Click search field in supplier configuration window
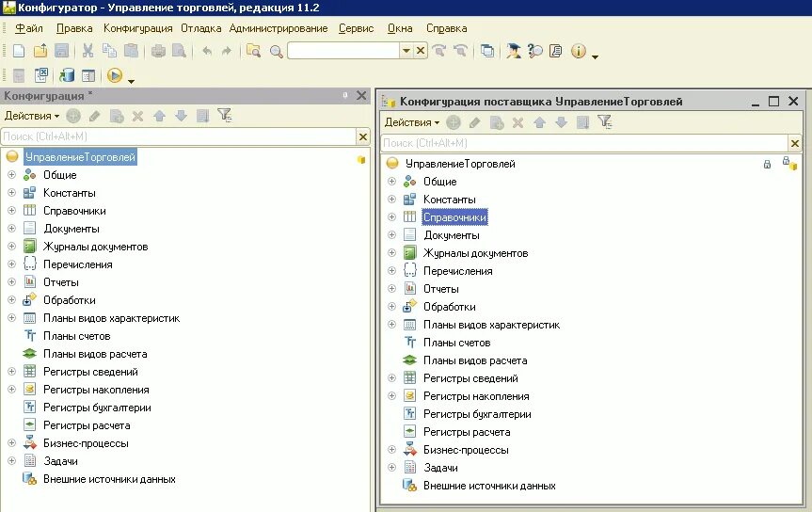Image resolution: width=812 pixels, height=512 pixels. click(584, 143)
